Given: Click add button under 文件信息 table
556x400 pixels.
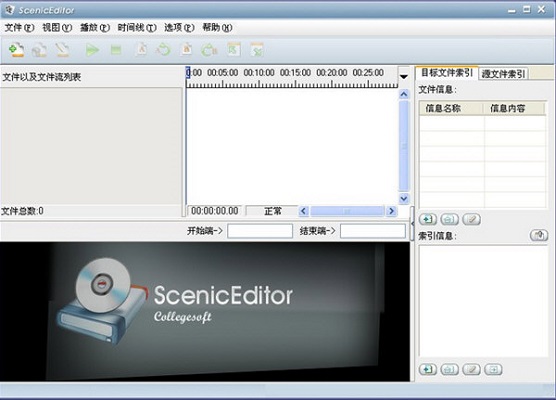Looking at the screenshot, I should coord(428,219).
